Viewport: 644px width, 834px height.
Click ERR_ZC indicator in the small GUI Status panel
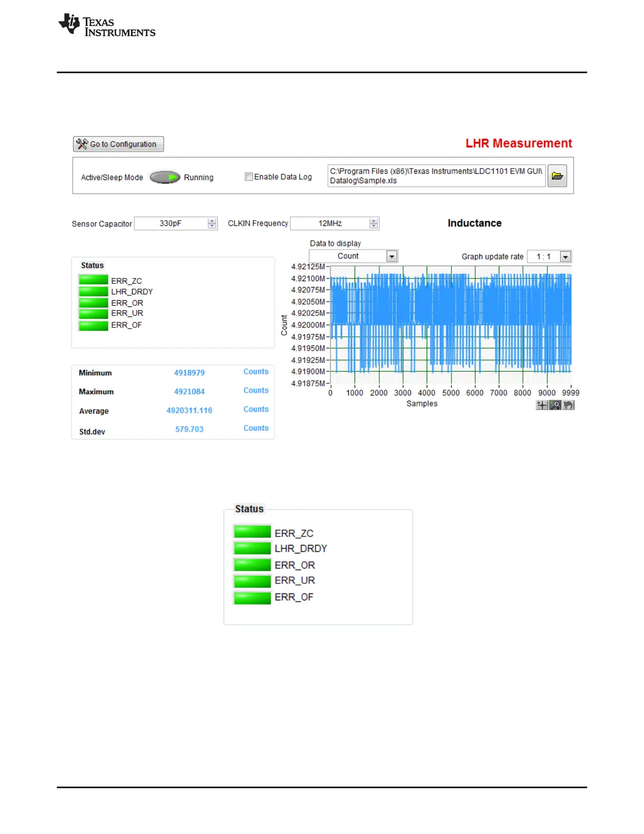pyautogui.click(x=94, y=280)
